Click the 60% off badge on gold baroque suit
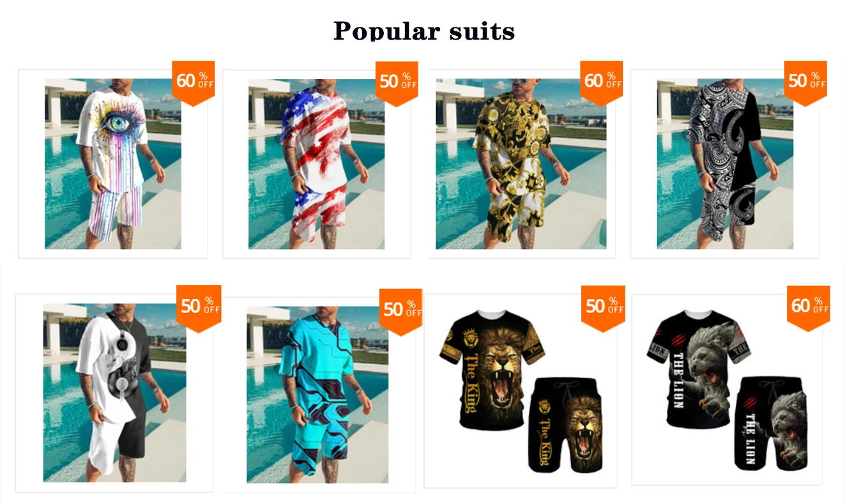Viewport: 845px width, 504px height. pos(601,82)
